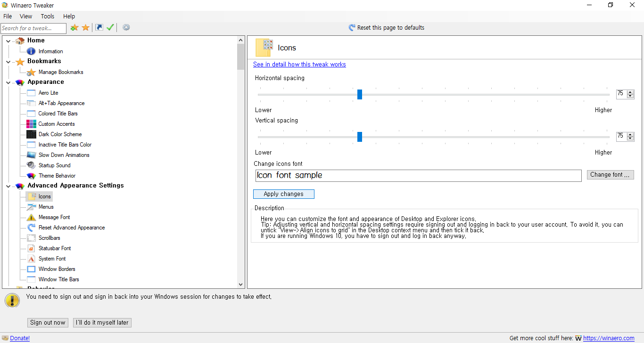Click the Icon font sample text box

(x=418, y=176)
